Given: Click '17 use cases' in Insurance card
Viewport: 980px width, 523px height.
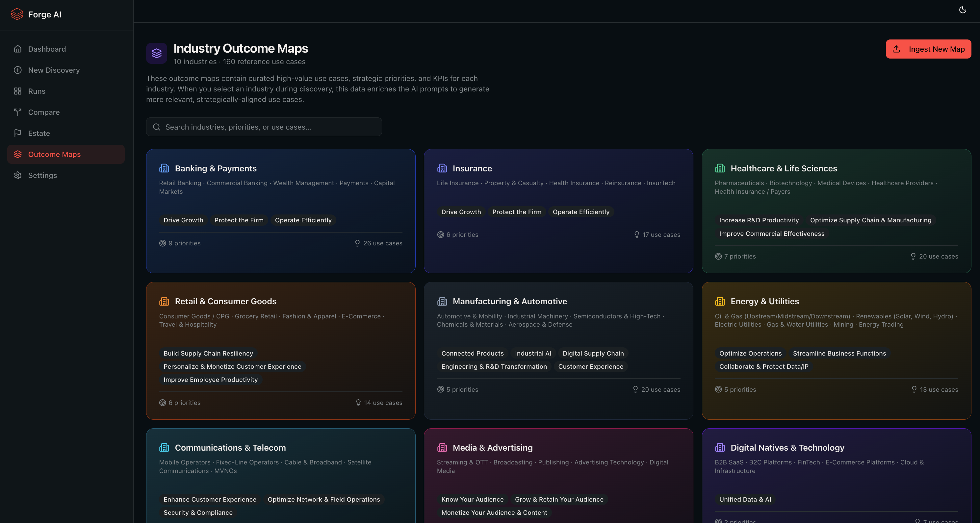Looking at the screenshot, I should point(657,235).
